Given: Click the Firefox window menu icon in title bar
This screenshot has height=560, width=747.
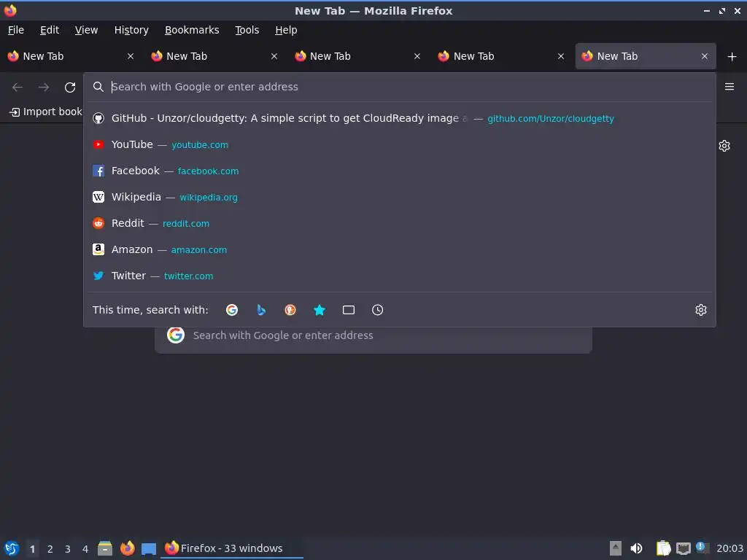Looking at the screenshot, I should click(x=10, y=10).
